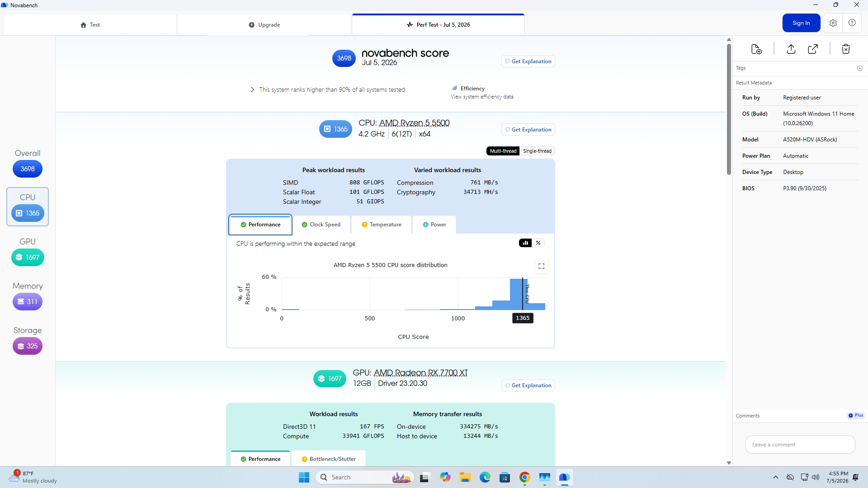Open AMD Radeon RX 7700 XT link
868x488 pixels.
420,373
